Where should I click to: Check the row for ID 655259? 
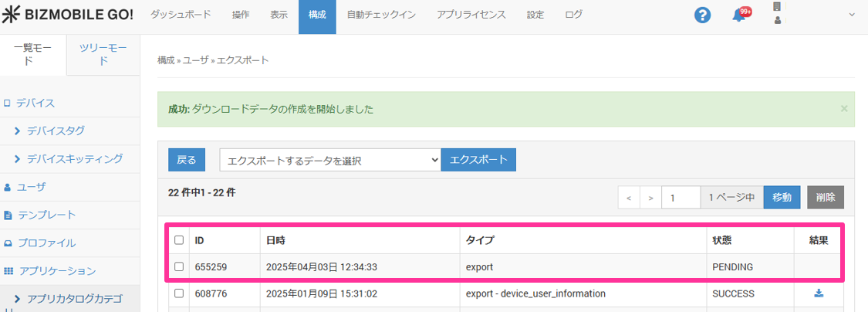click(x=179, y=266)
